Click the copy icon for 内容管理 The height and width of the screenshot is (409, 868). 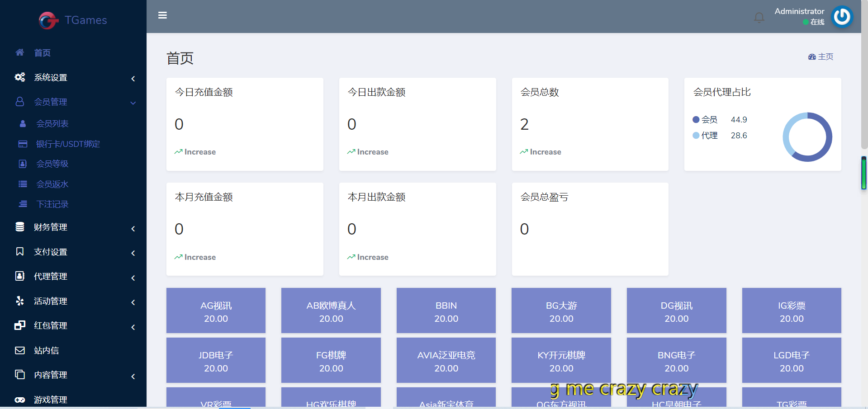[20, 374]
